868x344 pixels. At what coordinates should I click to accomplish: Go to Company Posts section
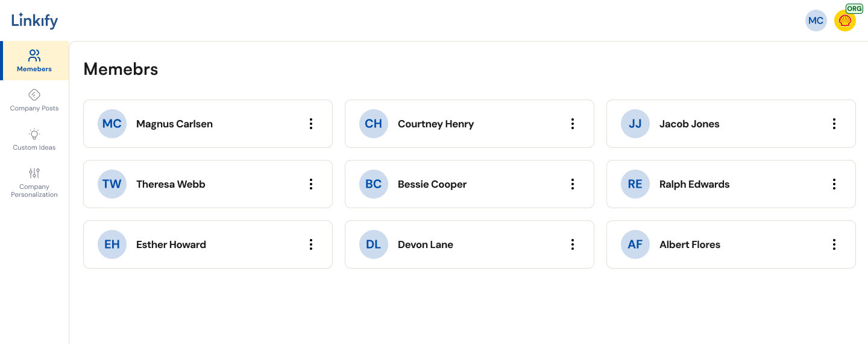click(34, 100)
